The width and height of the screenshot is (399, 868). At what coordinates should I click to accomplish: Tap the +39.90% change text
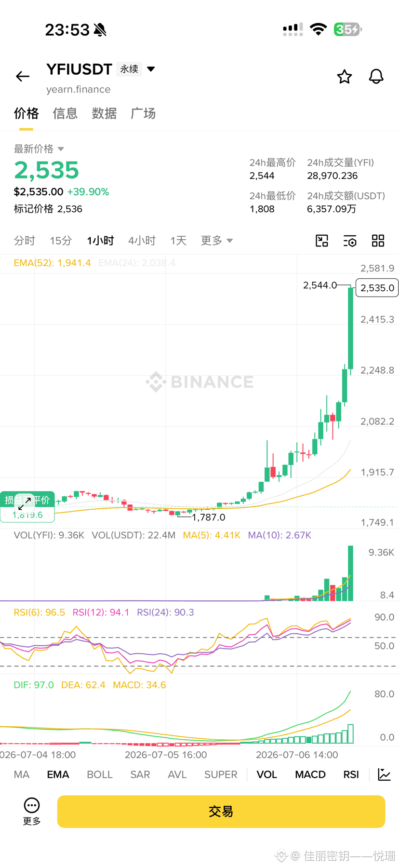88,191
